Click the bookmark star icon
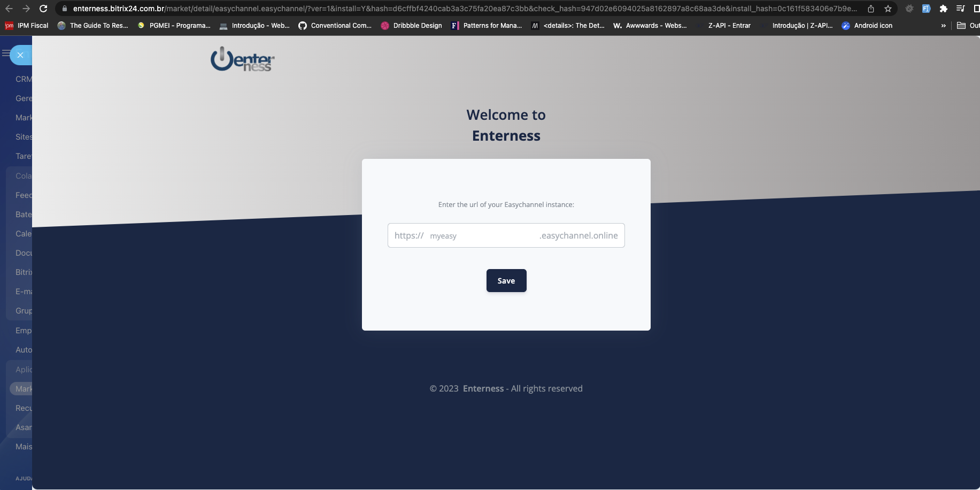The image size is (980, 490). click(x=888, y=9)
